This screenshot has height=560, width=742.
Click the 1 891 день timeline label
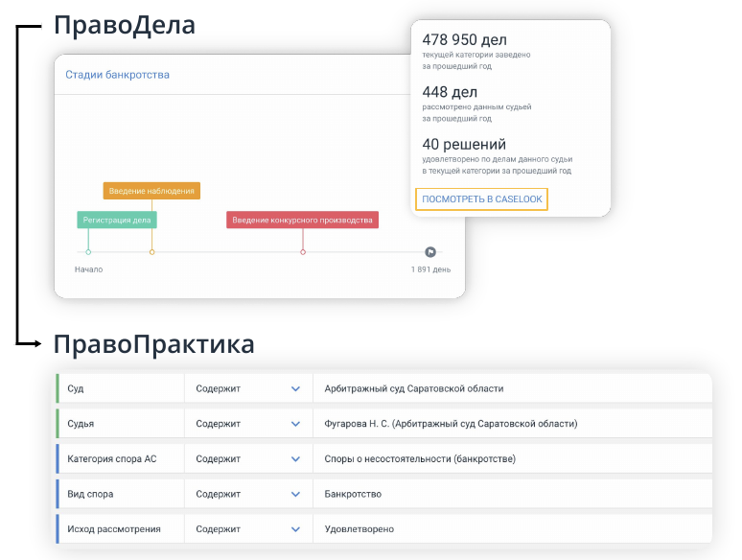tap(430, 269)
